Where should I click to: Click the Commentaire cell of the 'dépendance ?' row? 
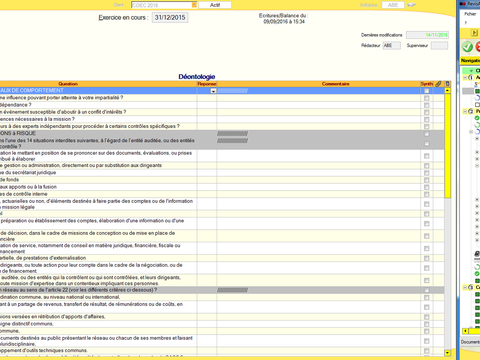319,105
